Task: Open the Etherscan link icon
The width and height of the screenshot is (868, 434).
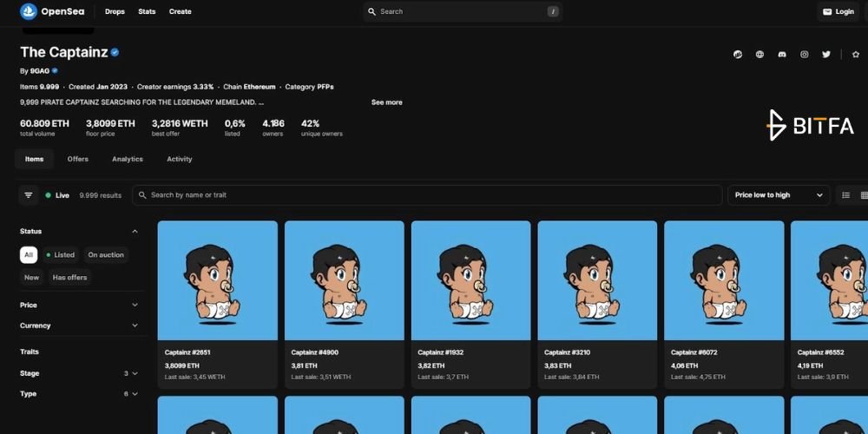Action: click(737, 54)
